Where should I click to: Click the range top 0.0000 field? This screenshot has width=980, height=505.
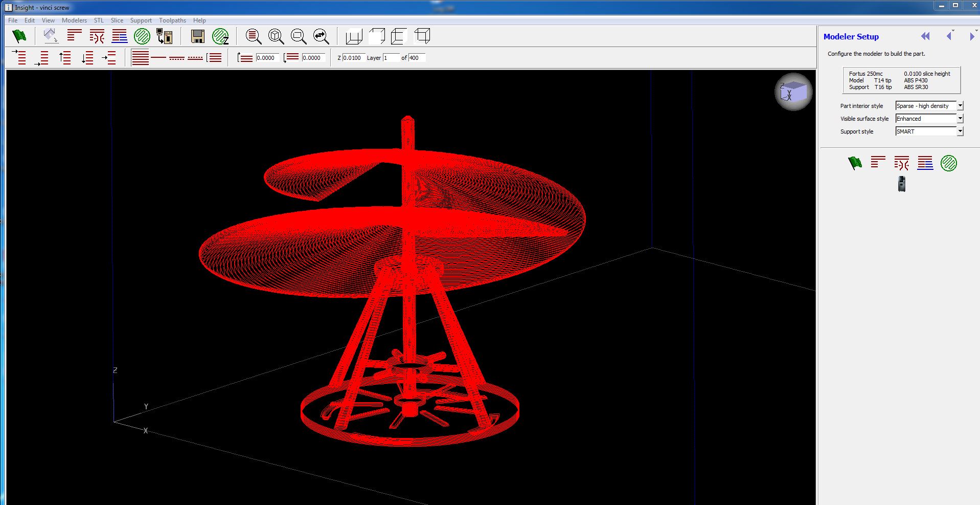coord(267,58)
